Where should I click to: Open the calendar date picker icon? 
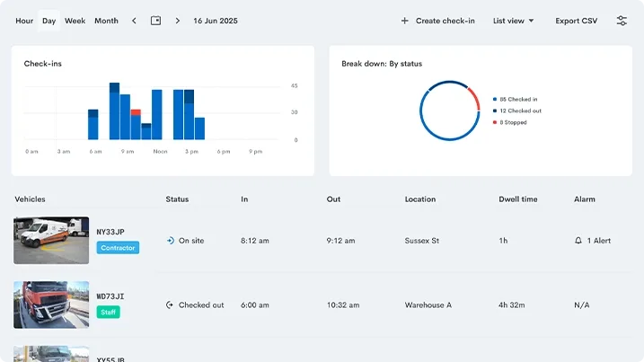pos(155,21)
